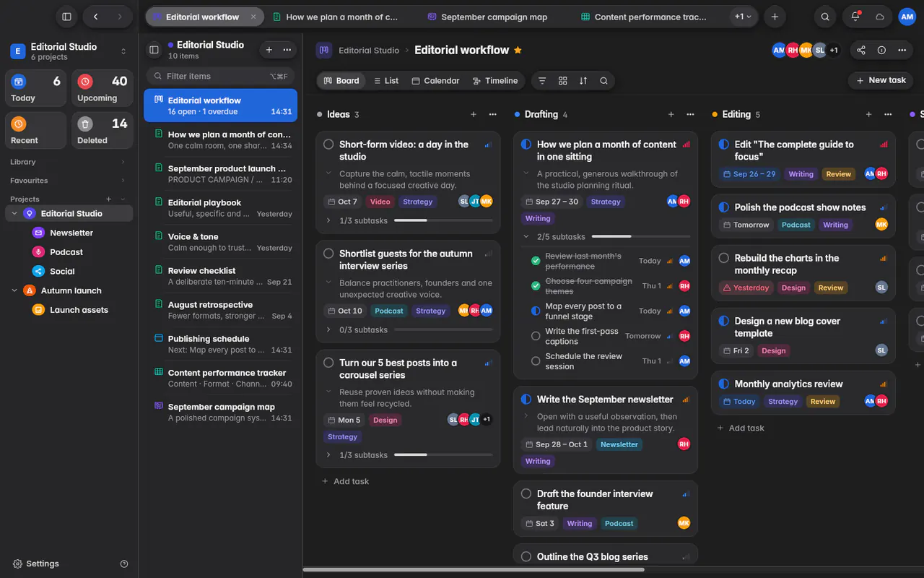Open the Drafting column more options menu

point(690,114)
